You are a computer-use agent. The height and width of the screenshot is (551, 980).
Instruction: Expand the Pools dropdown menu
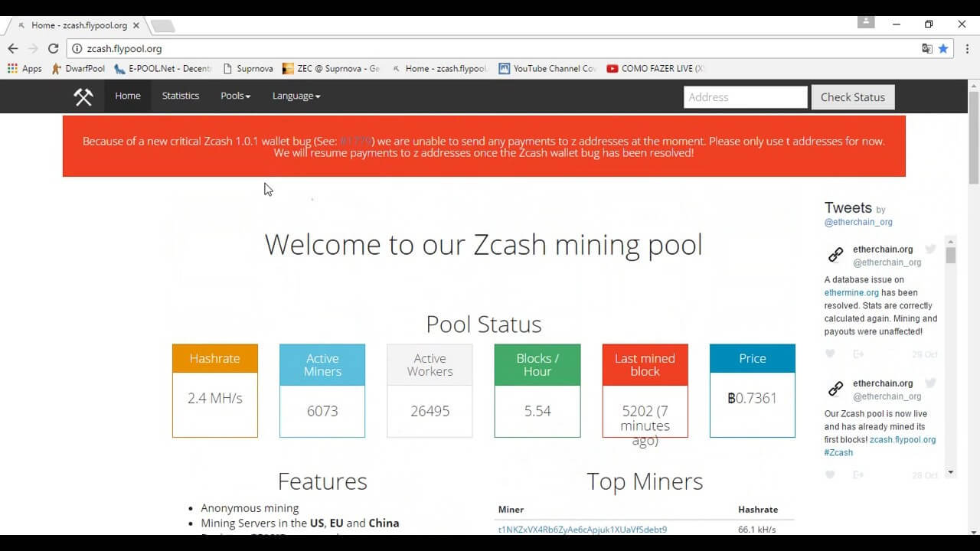[x=235, y=96]
